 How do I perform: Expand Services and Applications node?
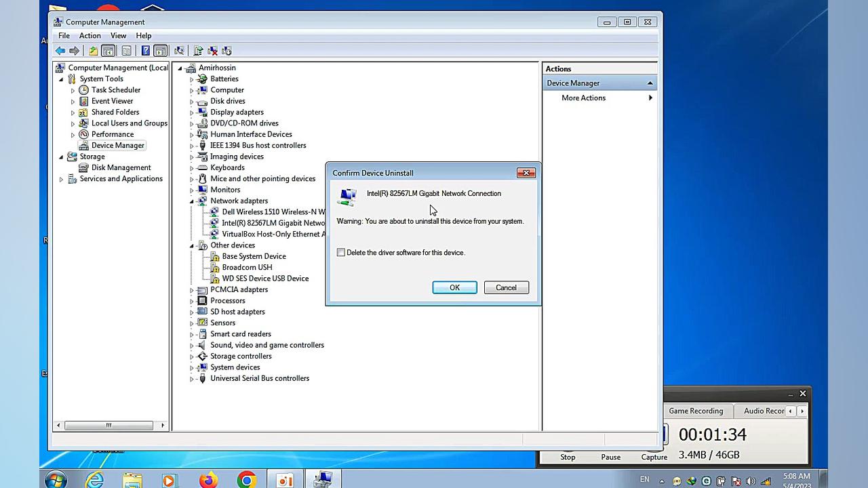point(61,180)
